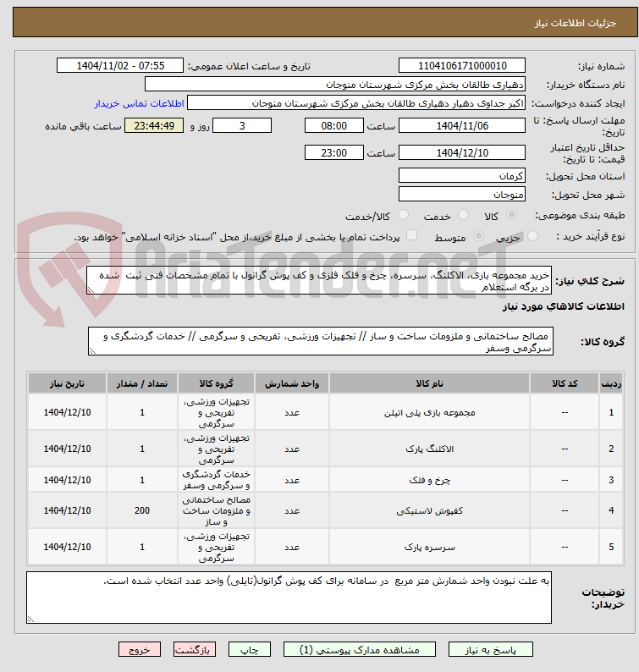This screenshot has width=639, height=672.
Task: Click the deadline time field 08:00
Action: (x=333, y=125)
